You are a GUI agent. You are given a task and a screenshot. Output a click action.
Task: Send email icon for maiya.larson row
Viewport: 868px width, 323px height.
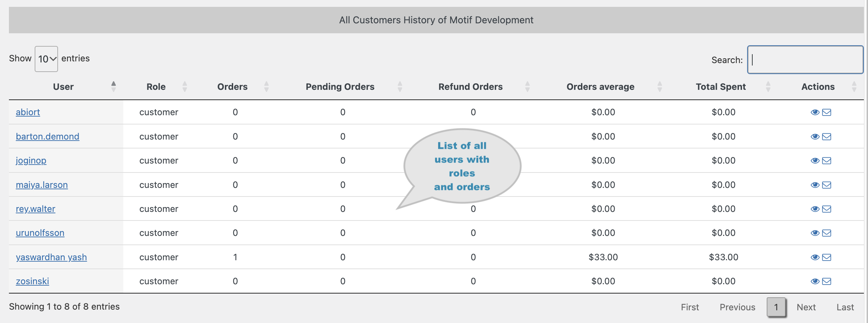(827, 185)
